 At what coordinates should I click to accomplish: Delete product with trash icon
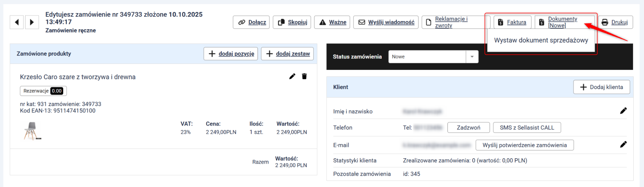click(304, 76)
